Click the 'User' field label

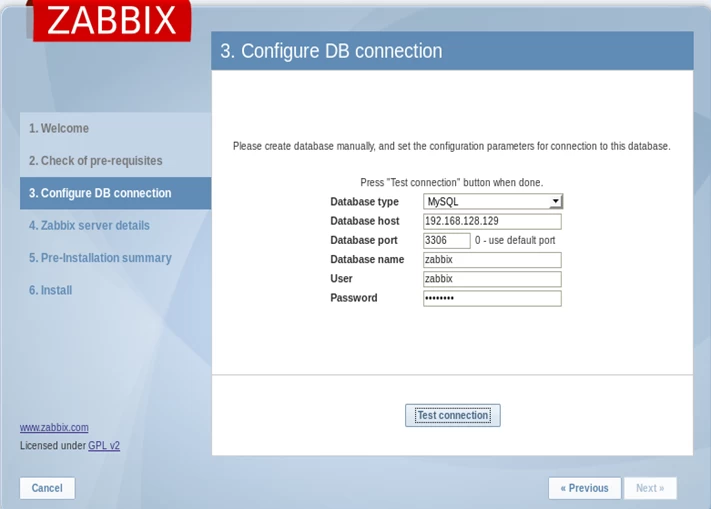point(341,279)
